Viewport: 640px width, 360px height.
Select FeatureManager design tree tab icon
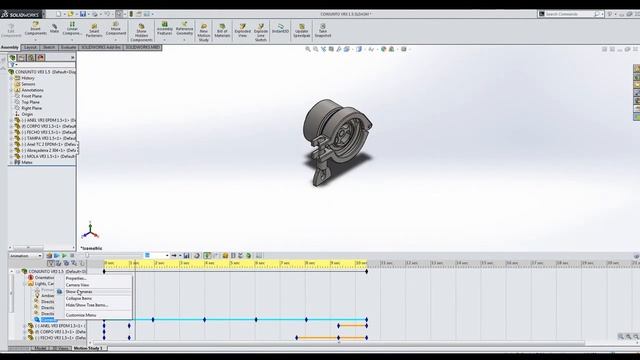(x=13, y=58)
